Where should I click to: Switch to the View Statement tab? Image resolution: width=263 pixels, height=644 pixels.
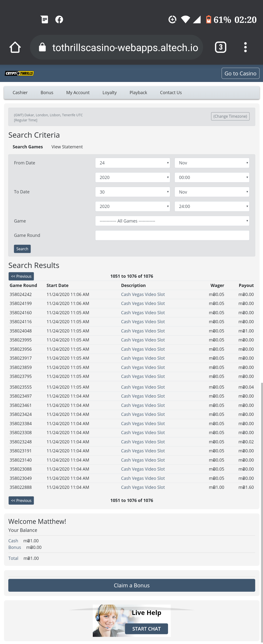67,147
